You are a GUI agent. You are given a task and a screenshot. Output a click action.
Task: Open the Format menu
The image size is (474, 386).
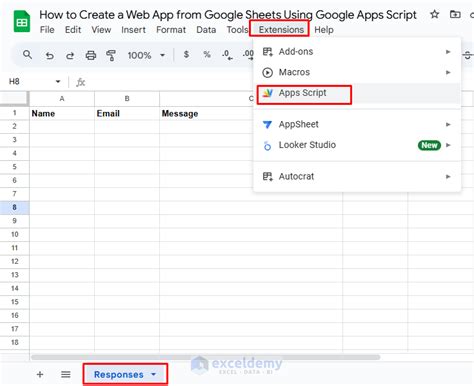[171, 30]
